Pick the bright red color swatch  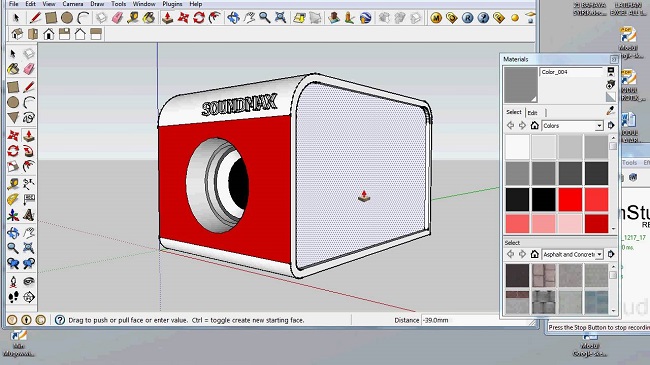[x=570, y=199]
